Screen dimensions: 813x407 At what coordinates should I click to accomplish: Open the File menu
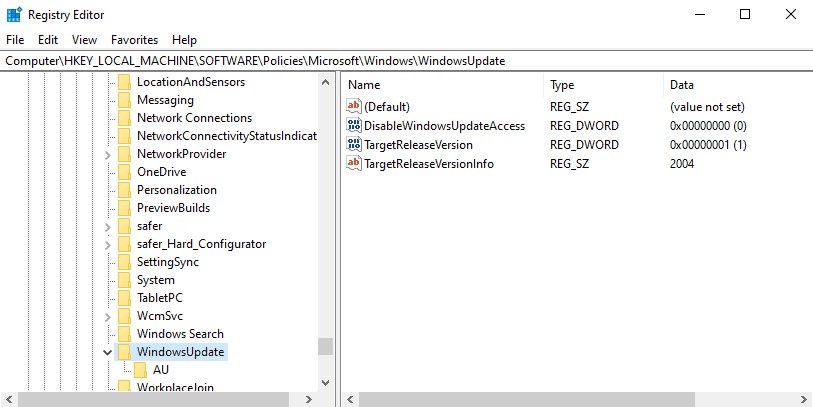click(15, 40)
